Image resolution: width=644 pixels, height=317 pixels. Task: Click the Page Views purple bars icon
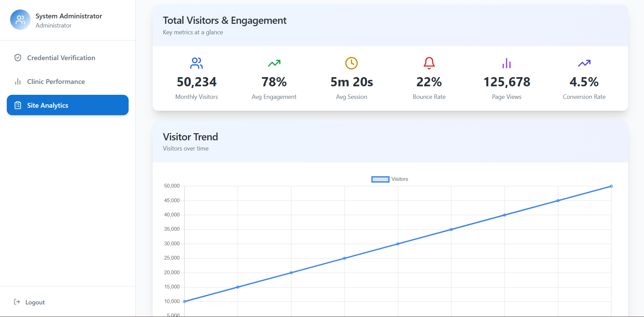[x=507, y=63]
